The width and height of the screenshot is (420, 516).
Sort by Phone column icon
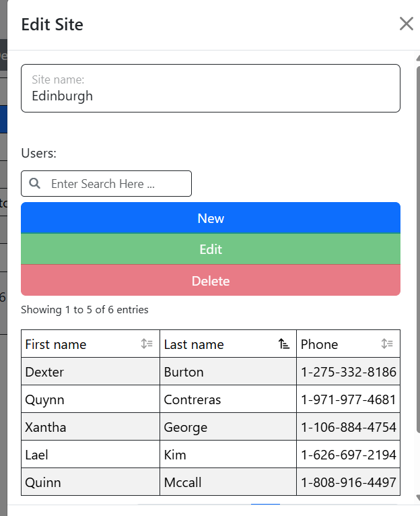386,344
